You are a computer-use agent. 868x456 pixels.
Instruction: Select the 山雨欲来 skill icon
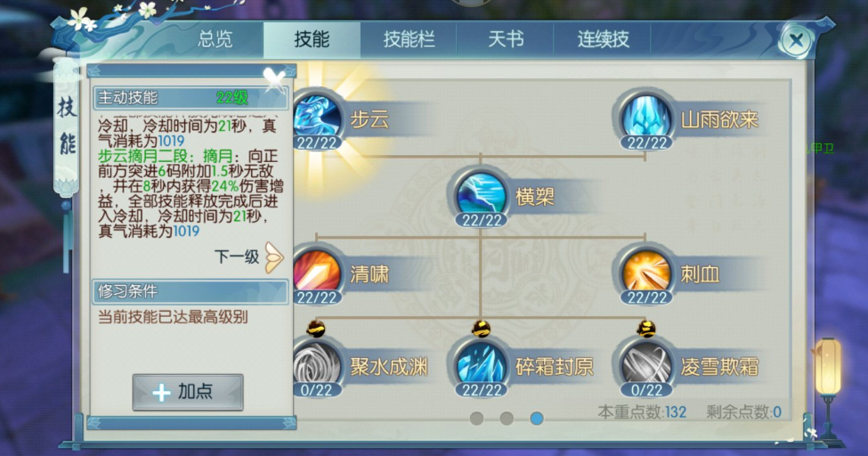[x=646, y=118]
